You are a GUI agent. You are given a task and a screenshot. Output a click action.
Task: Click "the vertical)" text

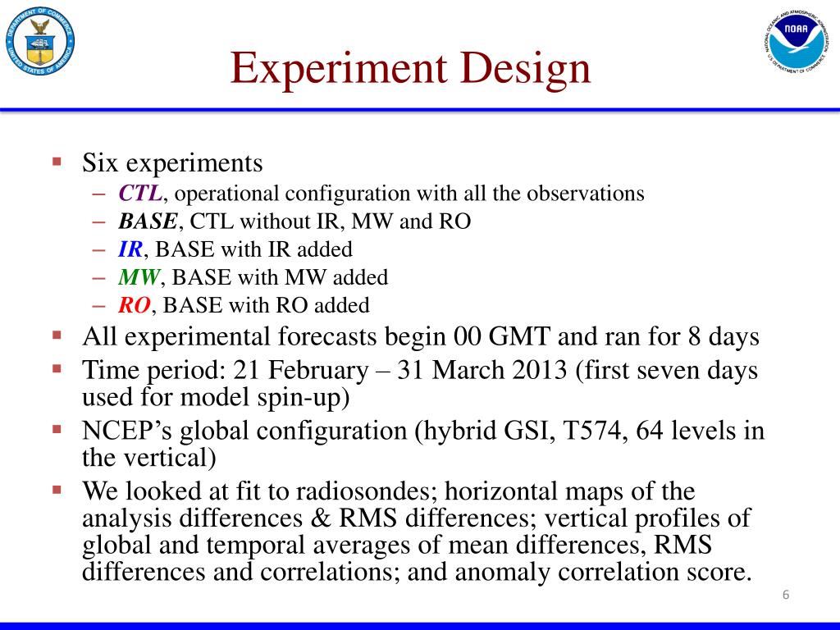click(x=149, y=458)
